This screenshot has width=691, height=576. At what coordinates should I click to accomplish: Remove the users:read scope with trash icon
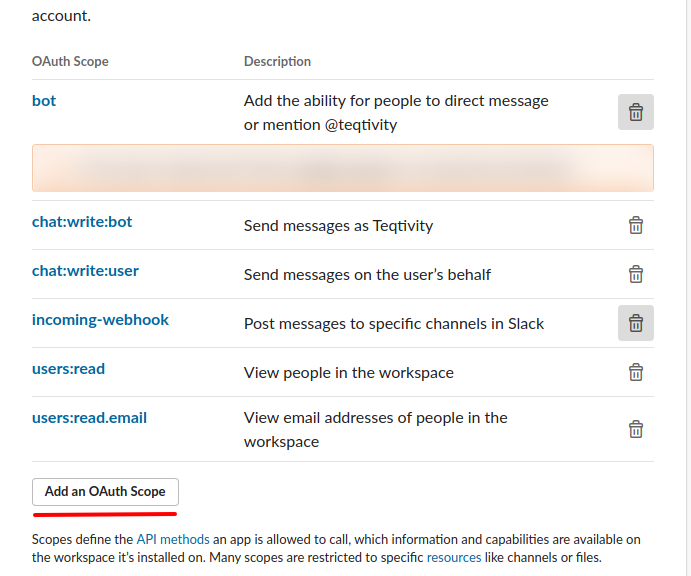(x=635, y=372)
